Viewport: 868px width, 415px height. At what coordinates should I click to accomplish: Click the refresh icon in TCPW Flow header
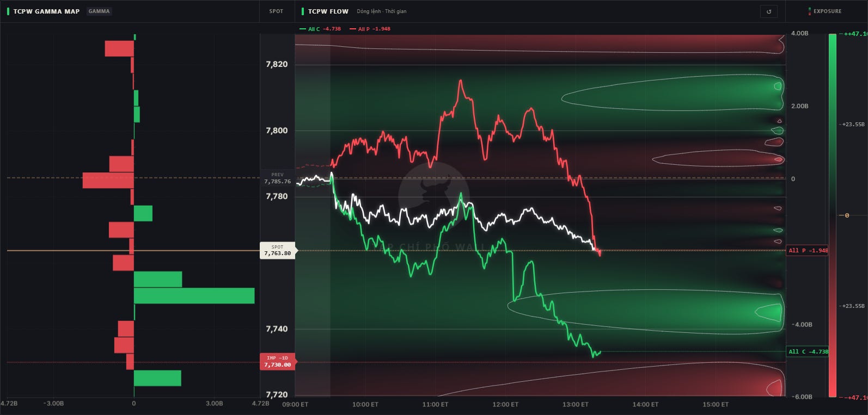[x=769, y=11]
